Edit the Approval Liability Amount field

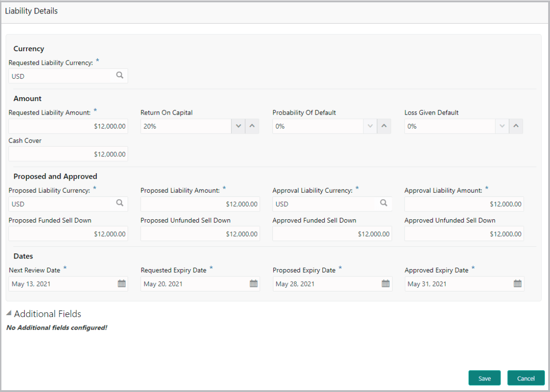(464, 204)
